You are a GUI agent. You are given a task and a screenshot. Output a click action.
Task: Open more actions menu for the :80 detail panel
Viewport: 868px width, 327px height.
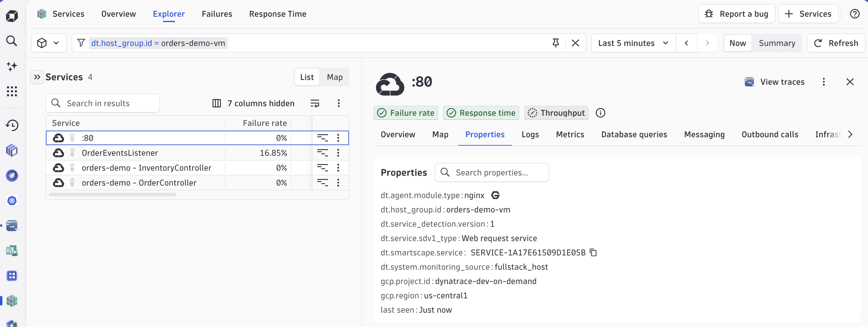824,82
